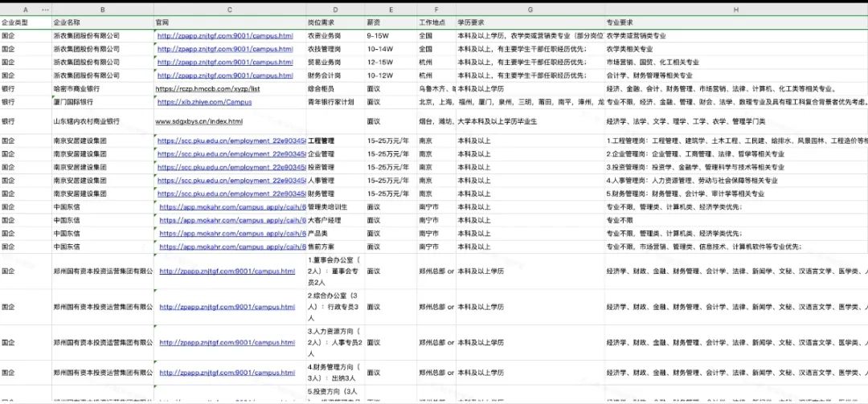
Task: Open the campus link in the 贸易业务岗 row
Action: (x=225, y=62)
